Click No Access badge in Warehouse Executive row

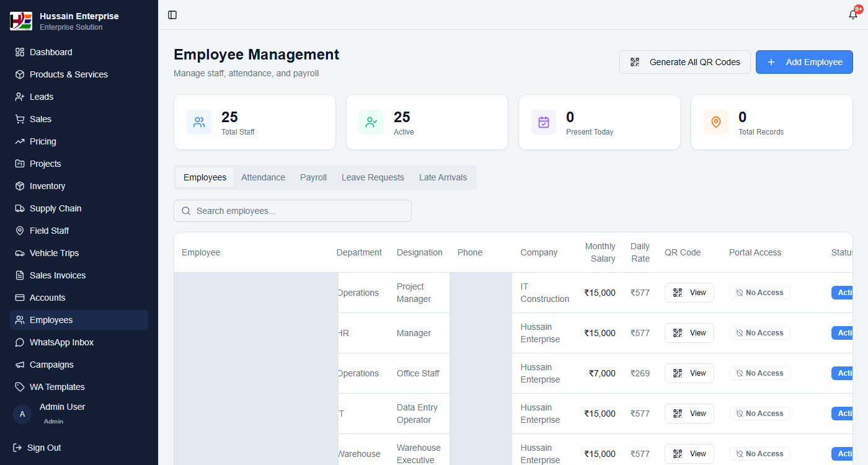pos(759,454)
